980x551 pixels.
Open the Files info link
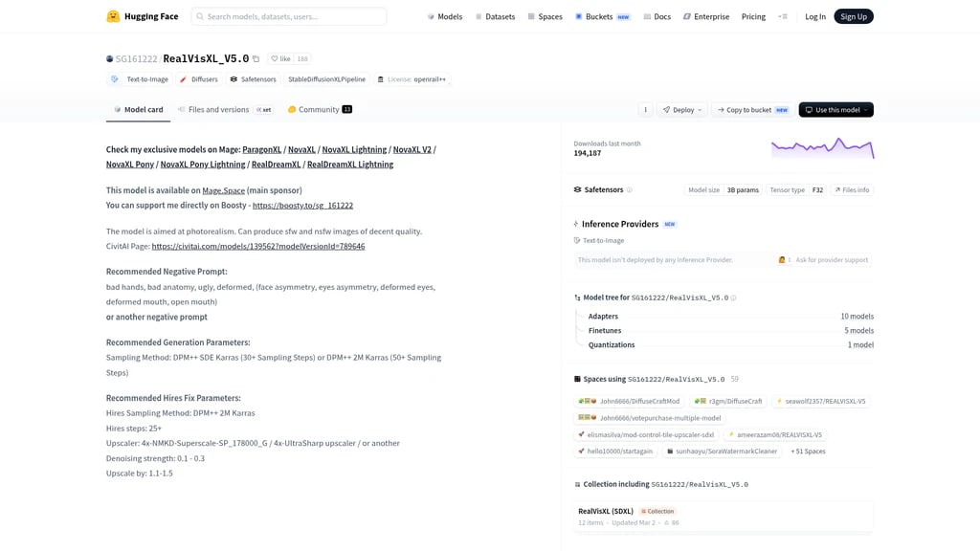[852, 190]
